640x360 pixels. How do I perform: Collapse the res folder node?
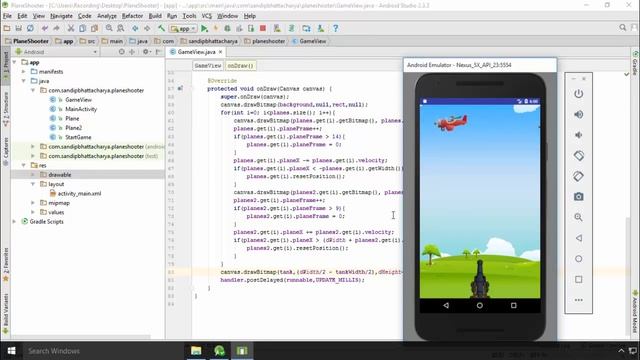click(x=24, y=165)
